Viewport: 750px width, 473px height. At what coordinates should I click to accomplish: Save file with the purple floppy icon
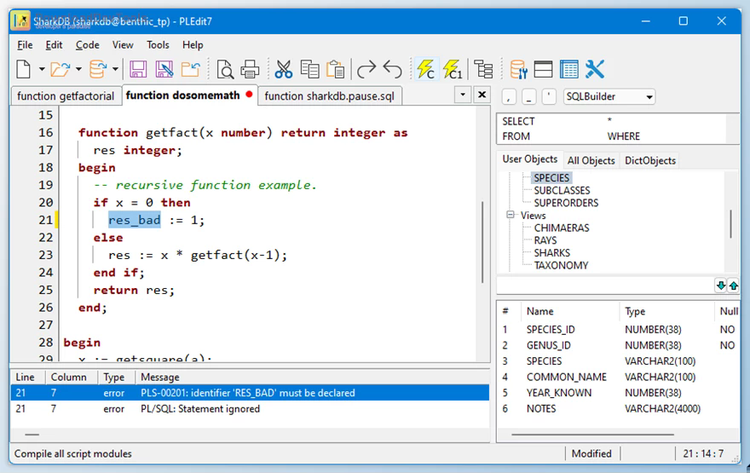coord(138,69)
